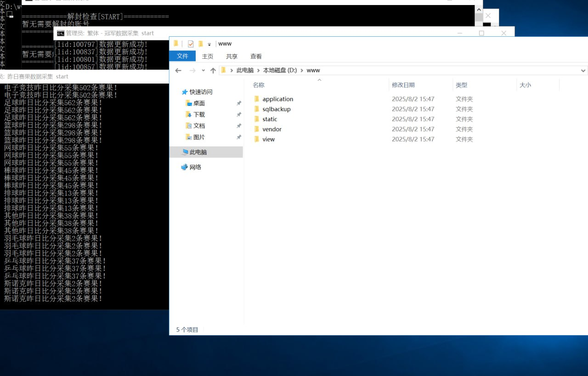588x376 pixels.
Task: Click Local Disk (D:) in the breadcrumb path
Action: coord(280,70)
